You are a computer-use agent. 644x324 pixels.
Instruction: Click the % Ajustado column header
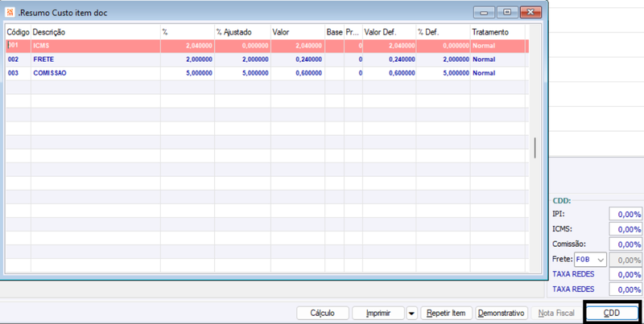pyautogui.click(x=242, y=32)
